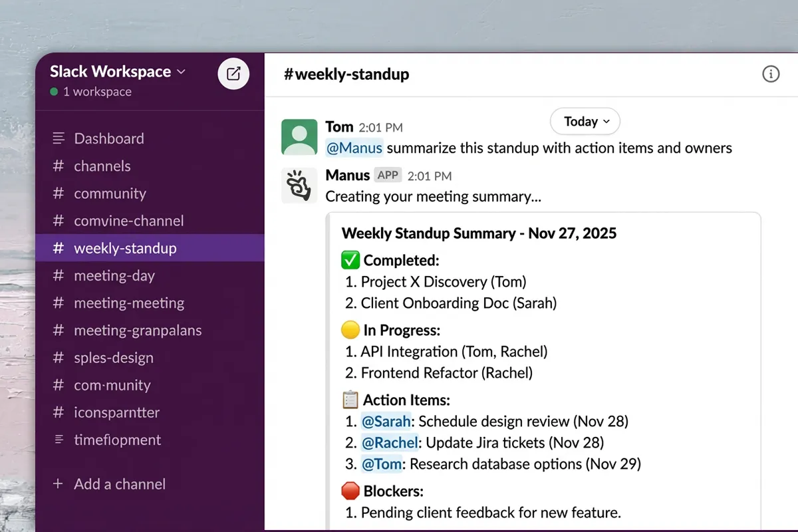Select the community channel
This screenshot has width=798, height=532.
pos(110,194)
